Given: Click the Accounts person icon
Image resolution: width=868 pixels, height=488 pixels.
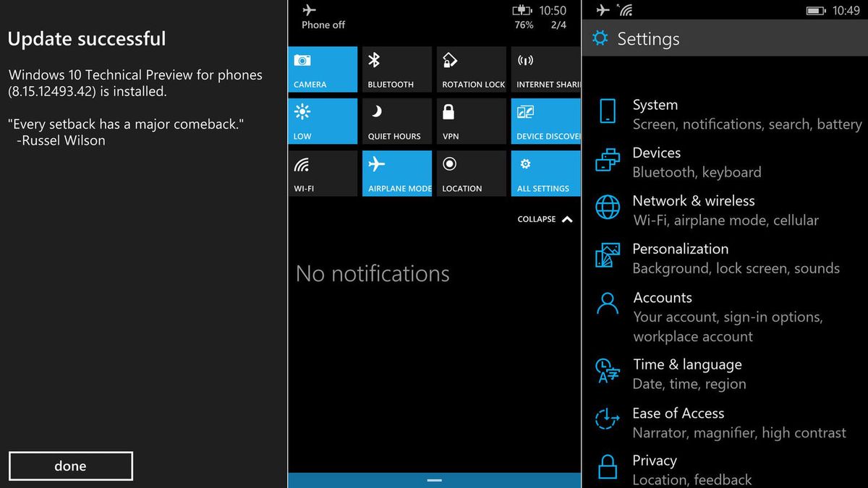Looking at the screenshot, I should click(608, 304).
